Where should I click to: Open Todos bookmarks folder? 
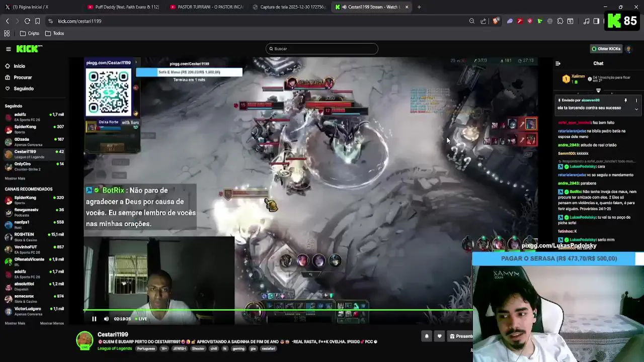click(54, 33)
